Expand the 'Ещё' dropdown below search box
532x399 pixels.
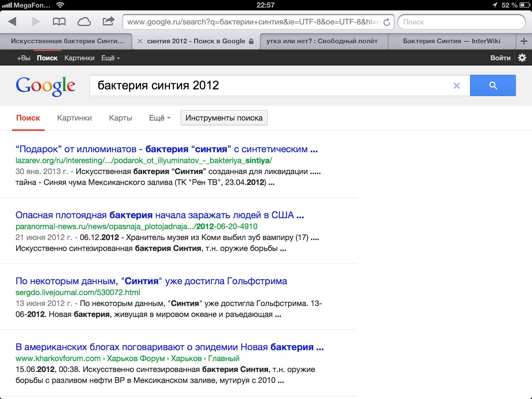click(x=160, y=118)
